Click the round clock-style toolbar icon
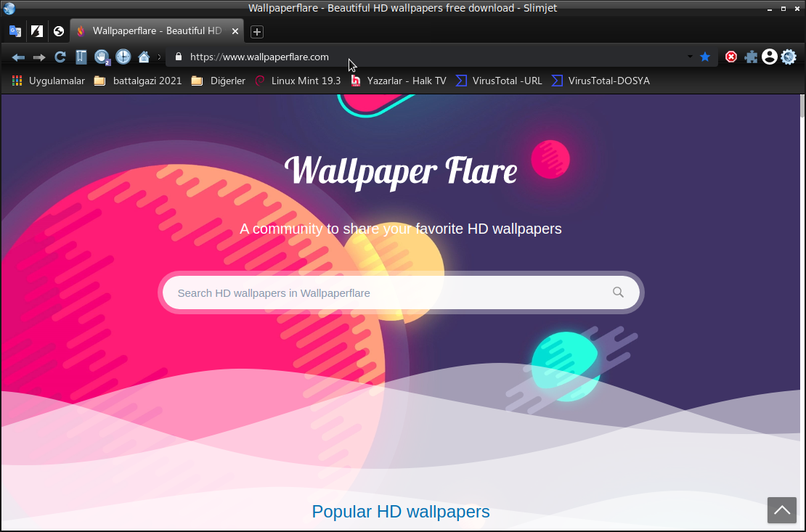Image resolution: width=806 pixels, height=532 pixels. click(x=123, y=57)
